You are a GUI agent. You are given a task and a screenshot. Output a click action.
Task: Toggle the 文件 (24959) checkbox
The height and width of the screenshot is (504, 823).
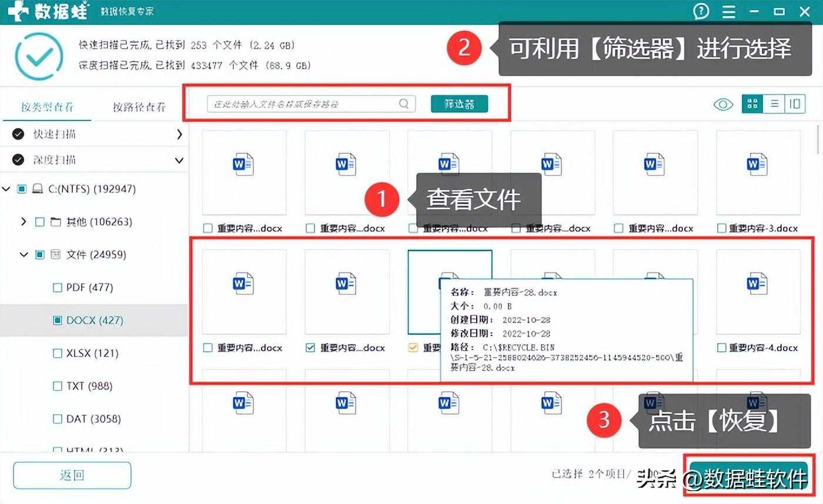[x=39, y=255]
